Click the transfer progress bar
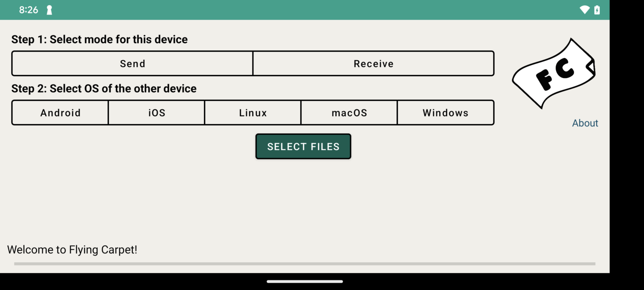 304,264
